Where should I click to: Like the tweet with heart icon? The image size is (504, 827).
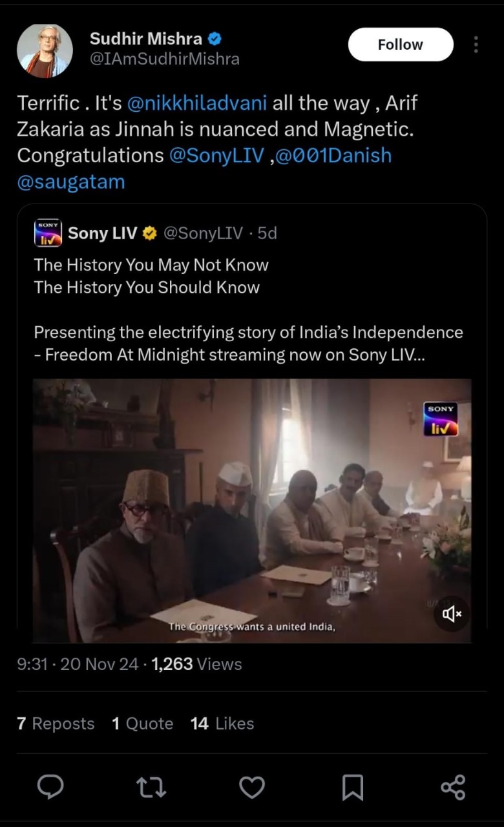252,786
